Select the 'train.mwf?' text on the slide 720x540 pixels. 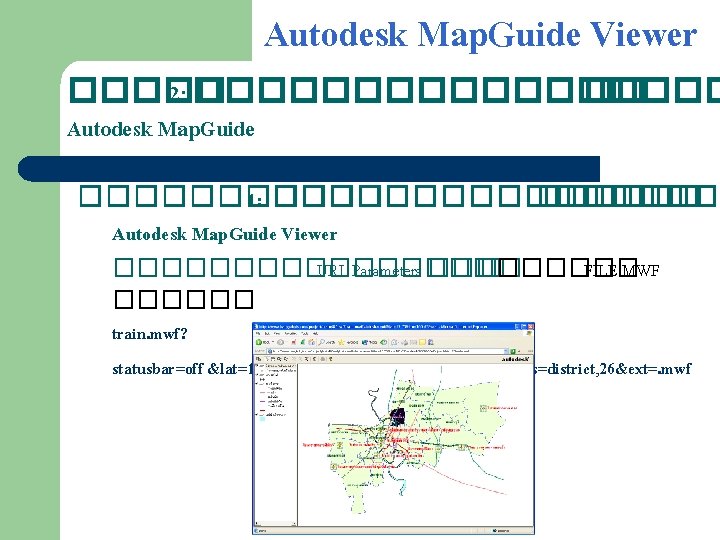[x=150, y=334]
